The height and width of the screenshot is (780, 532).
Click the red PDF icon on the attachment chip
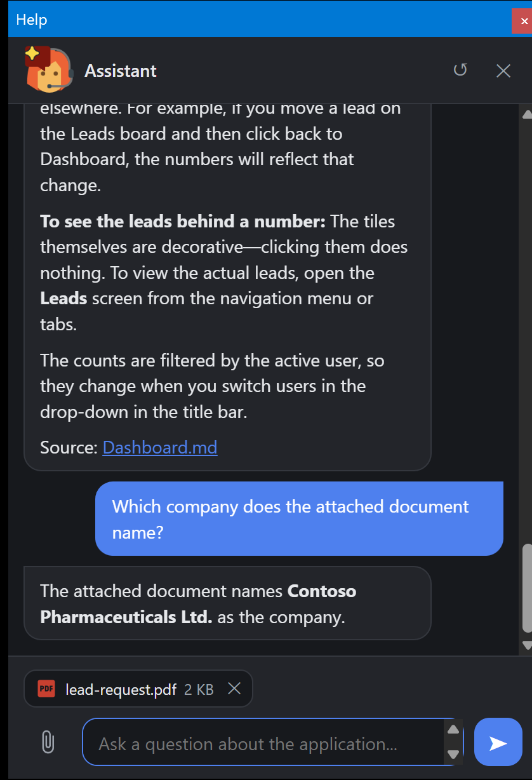tap(46, 689)
